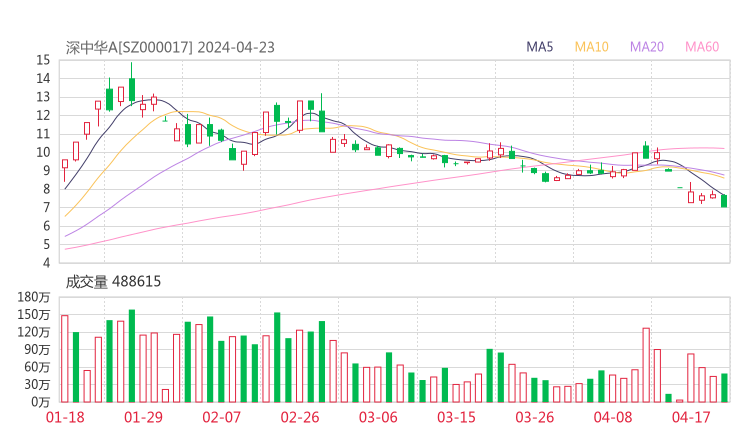
Task: Select the 01-29 date axis label
Action: coord(143,417)
